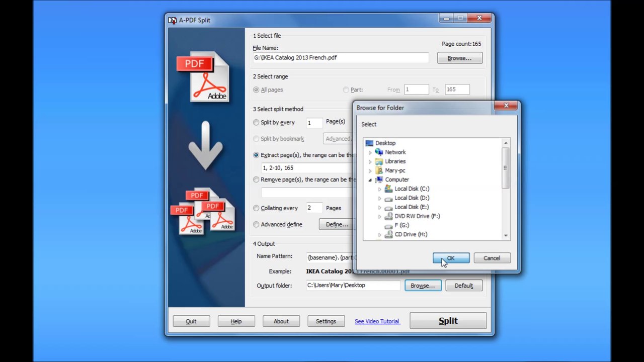The image size is (644, 362).
Task: Choose the Collating every radio option
Action: point(256,208)
